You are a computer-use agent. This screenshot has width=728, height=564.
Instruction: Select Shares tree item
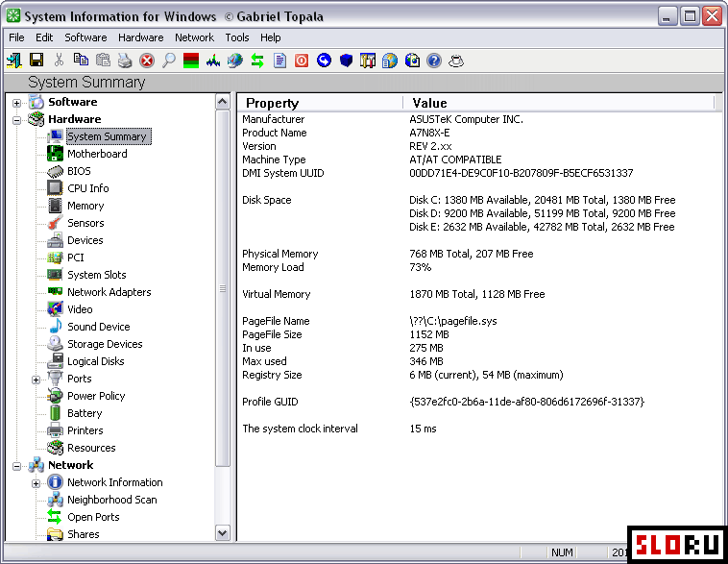click(x=84, y=534)
